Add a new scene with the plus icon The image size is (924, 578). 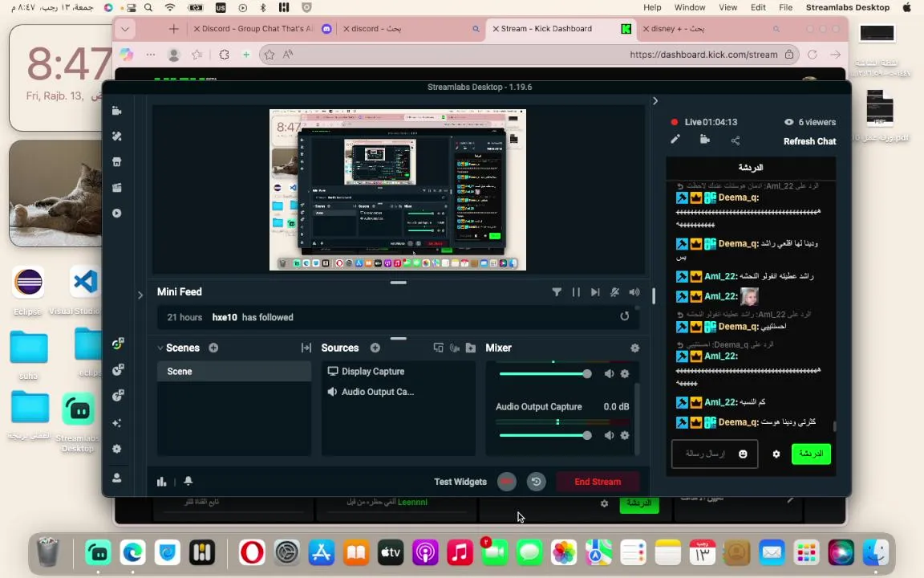pyautogui.click(x=213, y=348)
